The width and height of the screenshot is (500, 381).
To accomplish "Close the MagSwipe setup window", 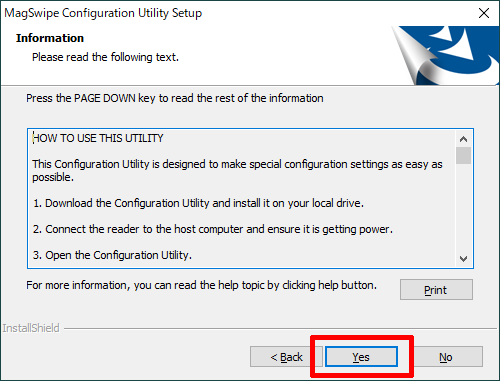I will (484, 13).
